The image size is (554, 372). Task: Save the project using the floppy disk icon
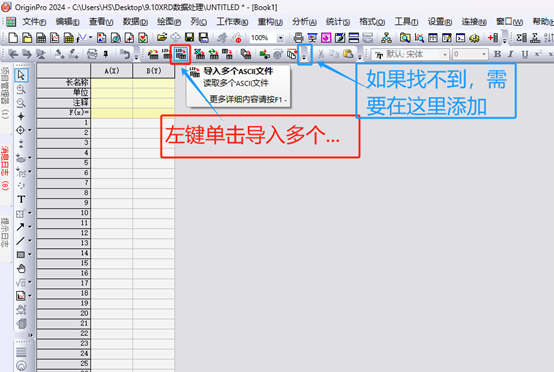pyautogui.click(x=190, y=37)
